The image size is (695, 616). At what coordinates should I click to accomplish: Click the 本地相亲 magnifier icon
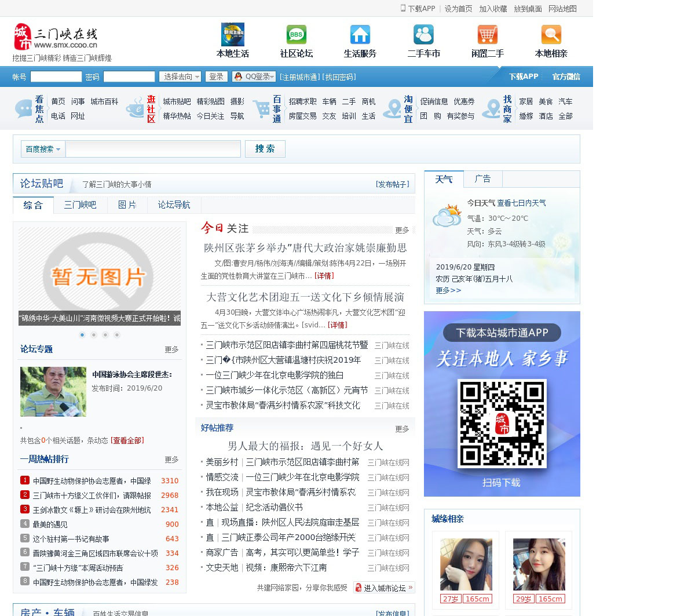(551, 35)
